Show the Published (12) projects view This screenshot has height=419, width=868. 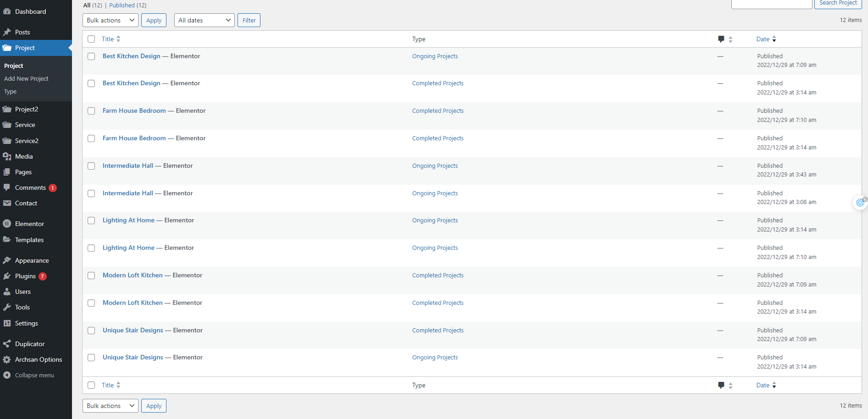(x=128, y=5)
